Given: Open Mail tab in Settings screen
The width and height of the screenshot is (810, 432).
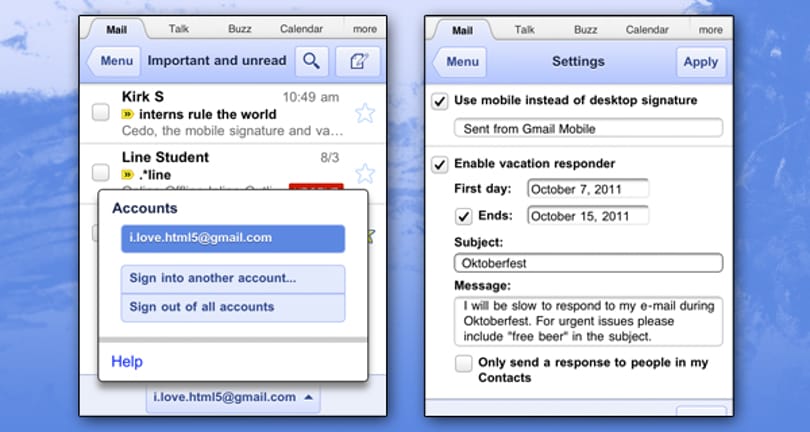Looking at the screenshot, I should click(462, 30).
